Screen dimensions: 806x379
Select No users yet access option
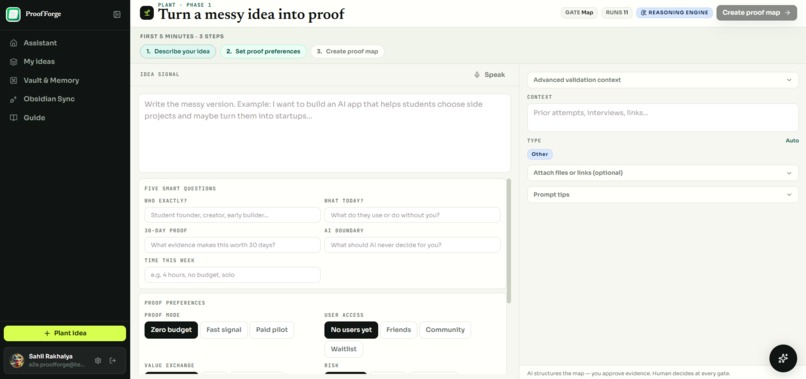[x=351, y=330]
